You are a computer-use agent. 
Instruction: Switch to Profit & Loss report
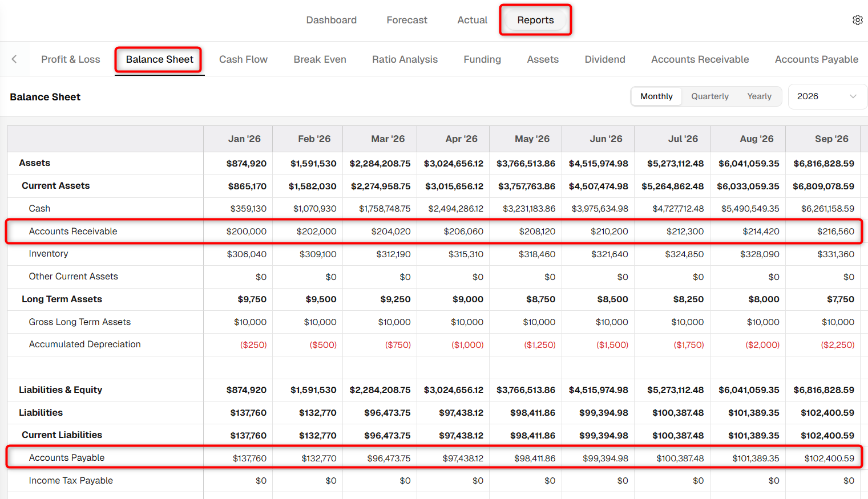tap(71, 59)
